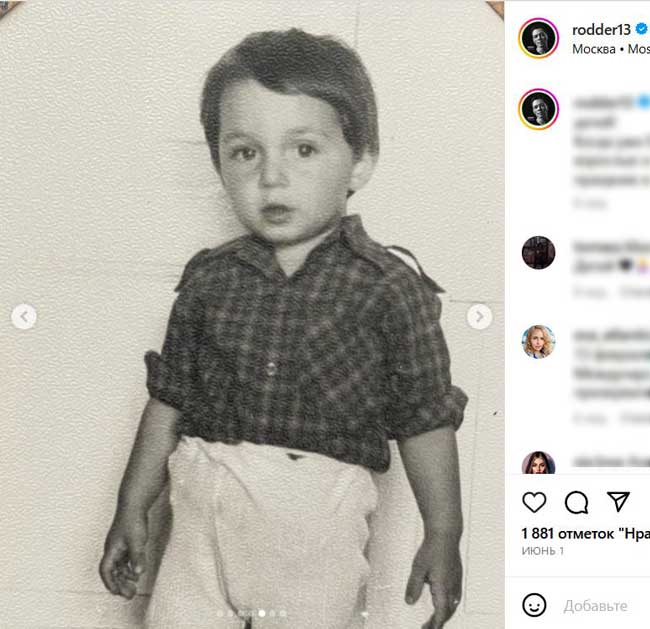Open rodder13 profile picture in the header
The width and height of the screenshot is (650, 629).
(x=538, y=38)
